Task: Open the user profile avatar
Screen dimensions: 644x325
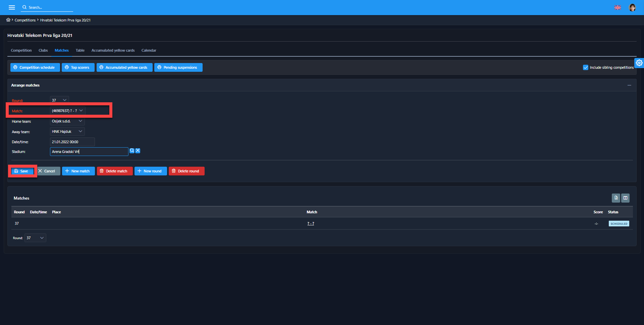Action: (x=632, y=7)
